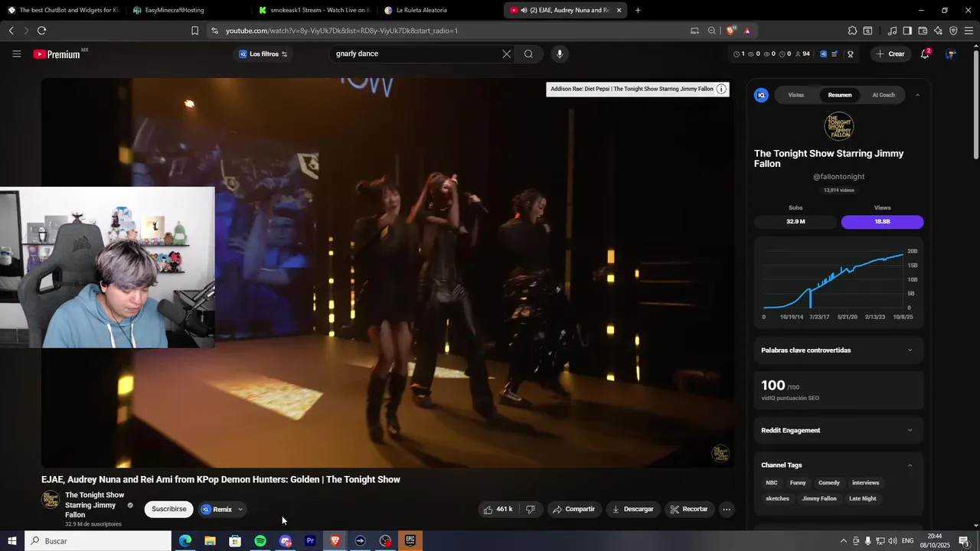Switch to La Ruleta Aleatoria tab
This screenshot has width=980, height=551.
[439, 10]
